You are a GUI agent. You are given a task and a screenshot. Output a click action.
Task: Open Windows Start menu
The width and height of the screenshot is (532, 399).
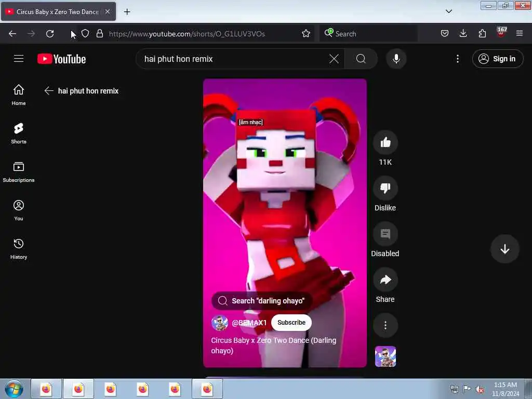click(14, 389)
